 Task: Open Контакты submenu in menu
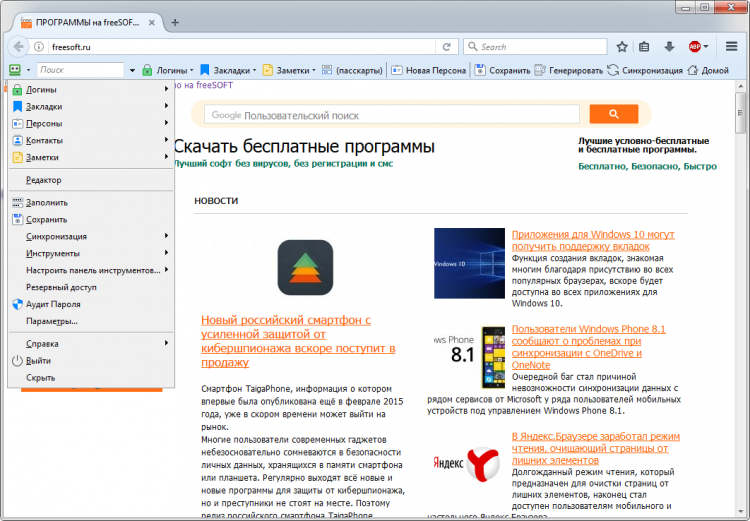coord(91,140)
